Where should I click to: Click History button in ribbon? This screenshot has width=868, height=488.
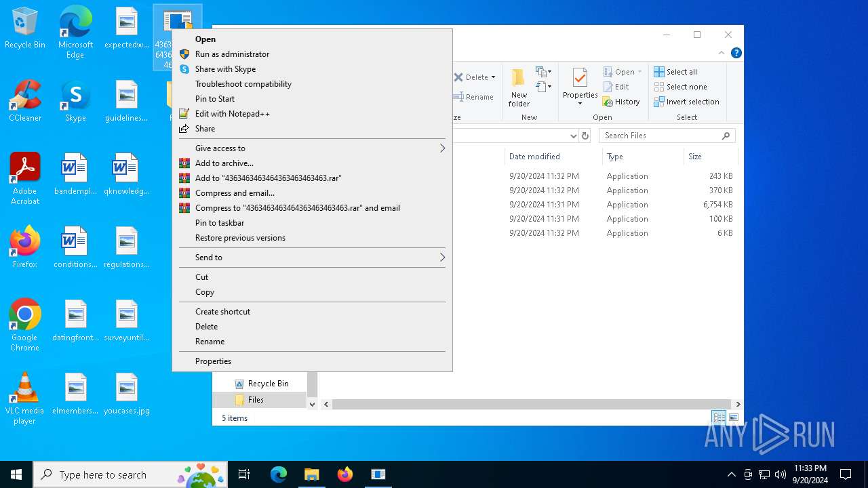621,102
